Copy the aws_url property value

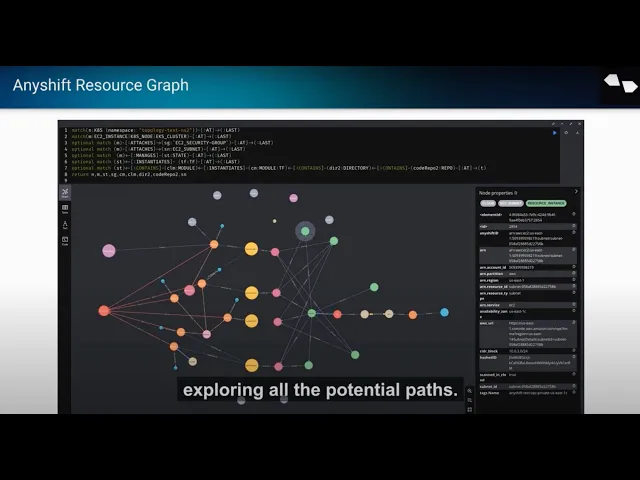574,323
